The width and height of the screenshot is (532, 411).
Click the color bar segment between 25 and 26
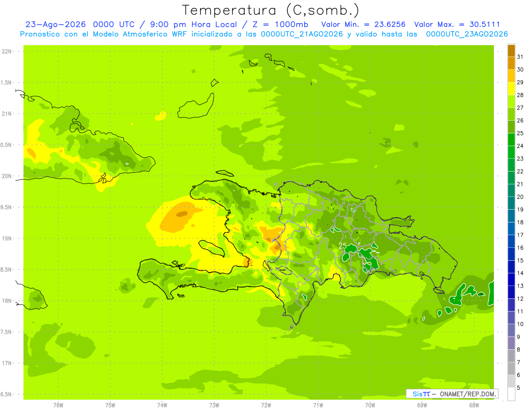tap(511, 127)
